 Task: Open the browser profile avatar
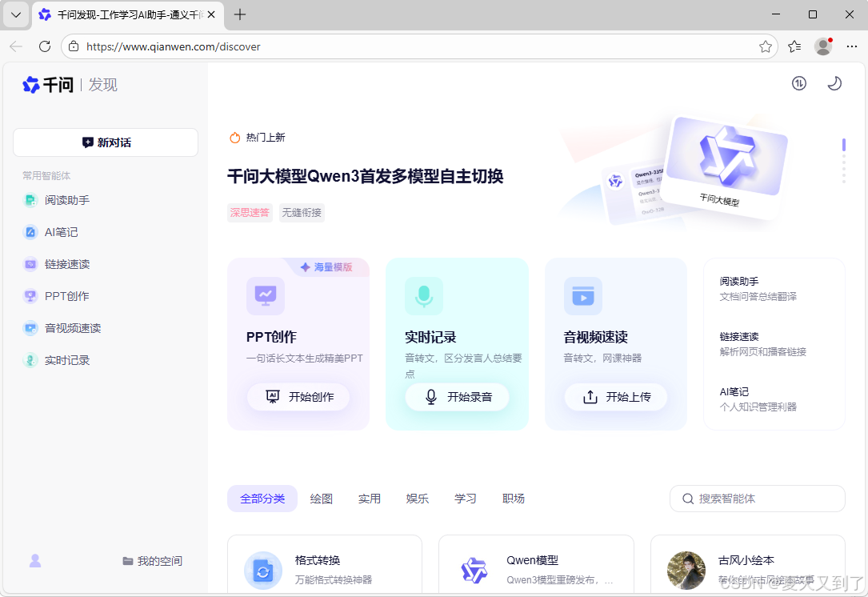(823, 46)
